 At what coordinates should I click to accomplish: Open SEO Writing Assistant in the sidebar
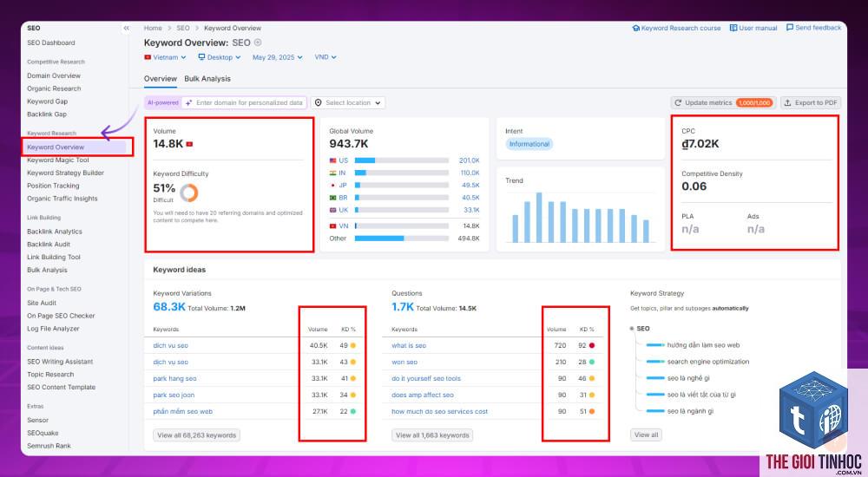click(60, 362)
